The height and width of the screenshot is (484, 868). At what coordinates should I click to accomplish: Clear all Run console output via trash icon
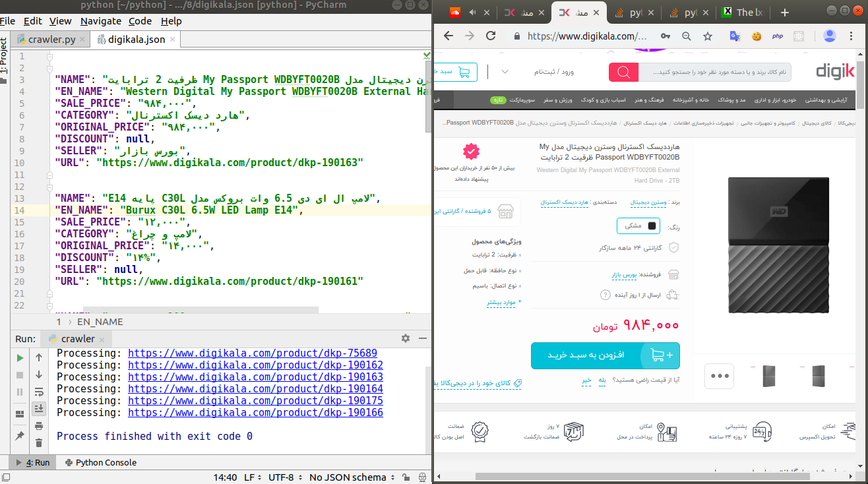point(39,443)
